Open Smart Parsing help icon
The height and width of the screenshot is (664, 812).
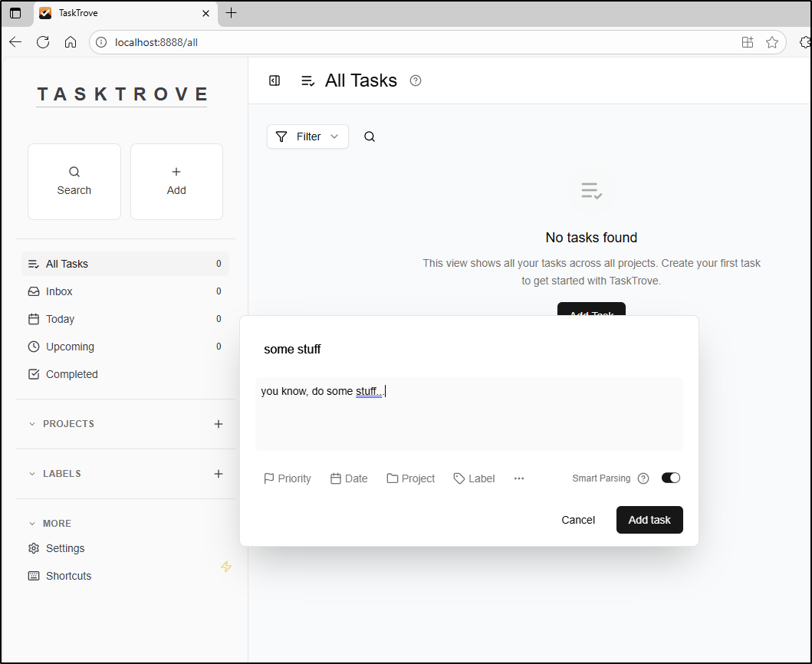[643, 478]
